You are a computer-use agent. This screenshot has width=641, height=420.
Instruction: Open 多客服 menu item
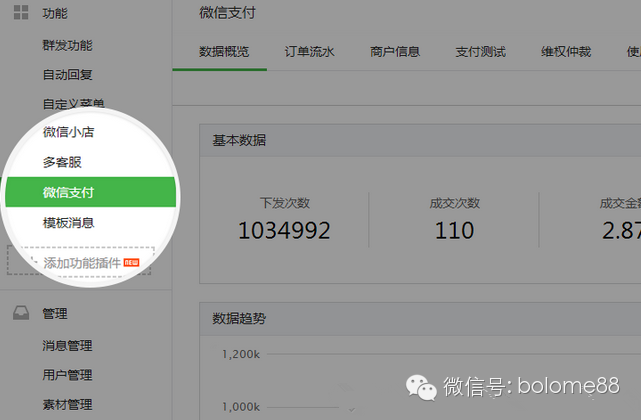pos(62,162)
